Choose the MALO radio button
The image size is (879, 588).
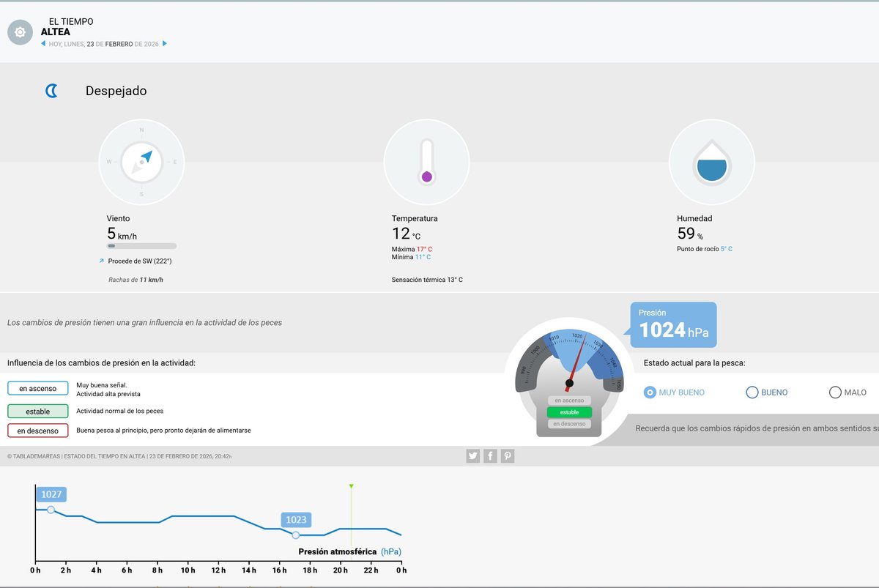pos(835,392)
